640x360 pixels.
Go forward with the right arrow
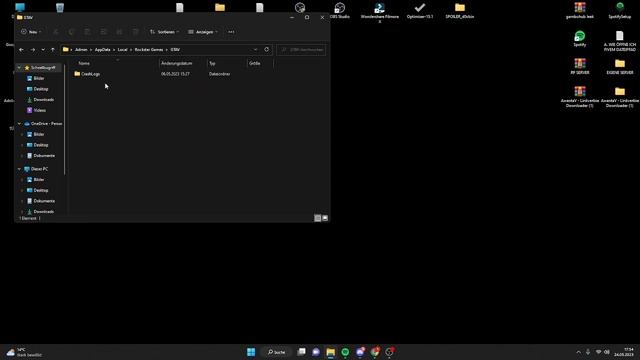click(x=33, y=50)
